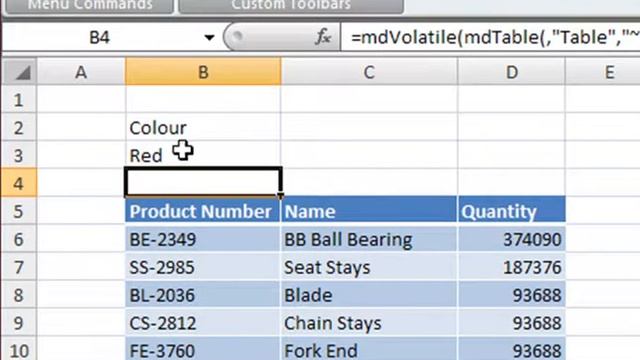This screenshot has height=360, width=640.
Task: Open the Custom Toolbars group label
Action: click(291, 5)
